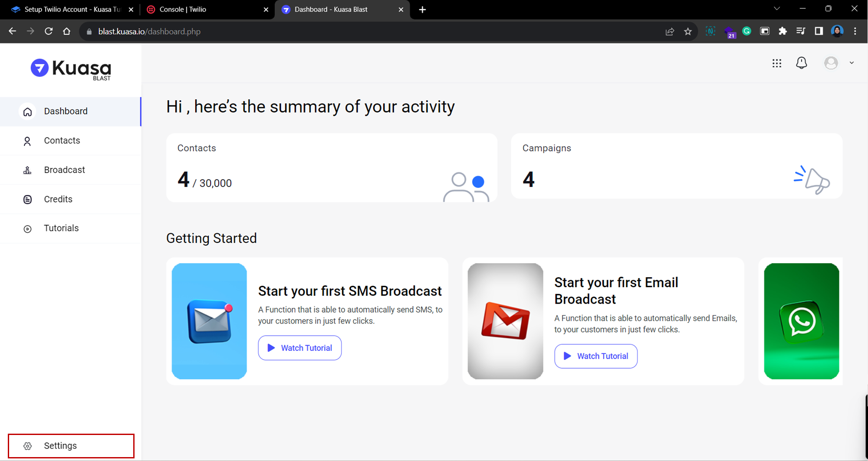Image resolution: width=868 pixels, height=461 pixels.
Task: Open the Chrome three-dot menu
Action: coord(855,31)
